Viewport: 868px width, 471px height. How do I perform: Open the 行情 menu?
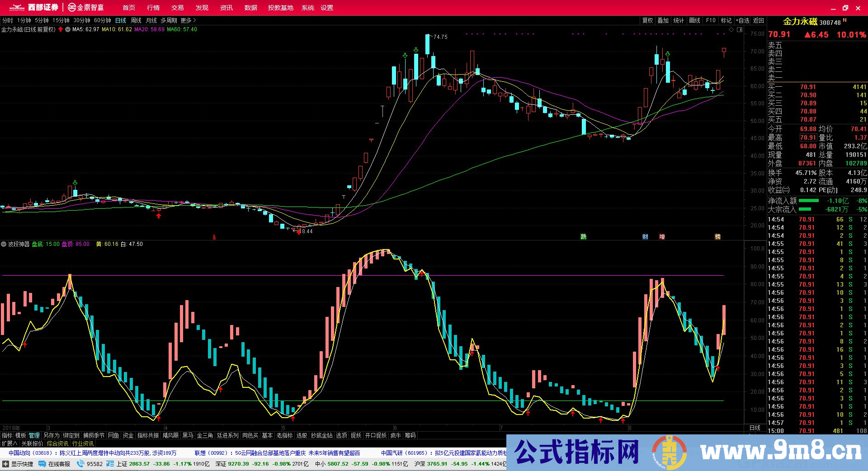pyautogui.click(x=153, y=8)
